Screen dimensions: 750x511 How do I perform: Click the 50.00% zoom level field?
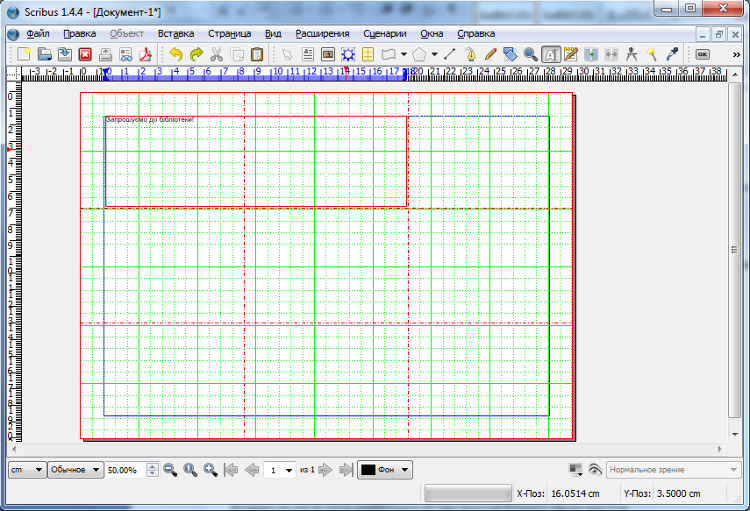[x=123, y=470]
